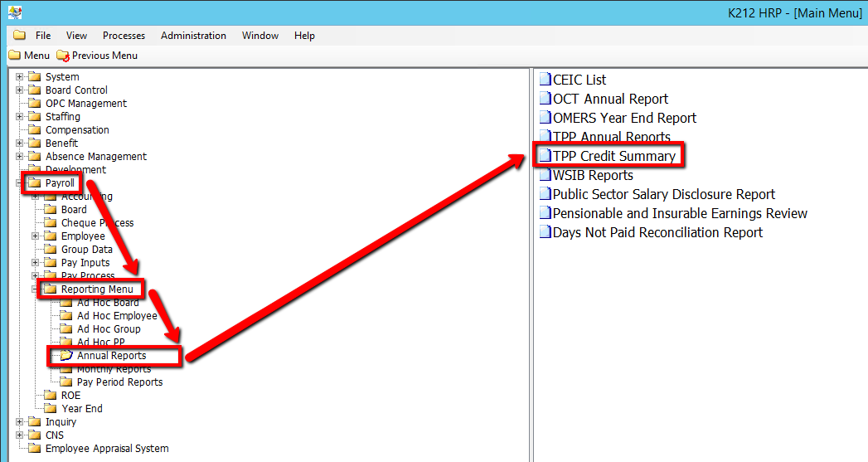868x462 pixels.
Task: Expand the Inquiry tree node
Action: click(x=20, y=422)
